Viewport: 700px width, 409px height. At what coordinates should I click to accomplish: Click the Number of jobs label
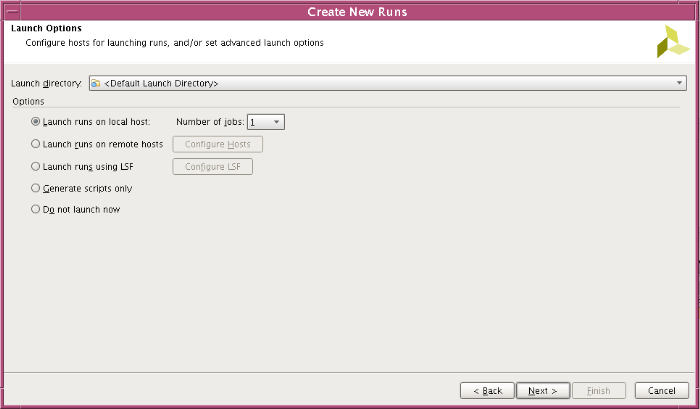coord(210,122)
